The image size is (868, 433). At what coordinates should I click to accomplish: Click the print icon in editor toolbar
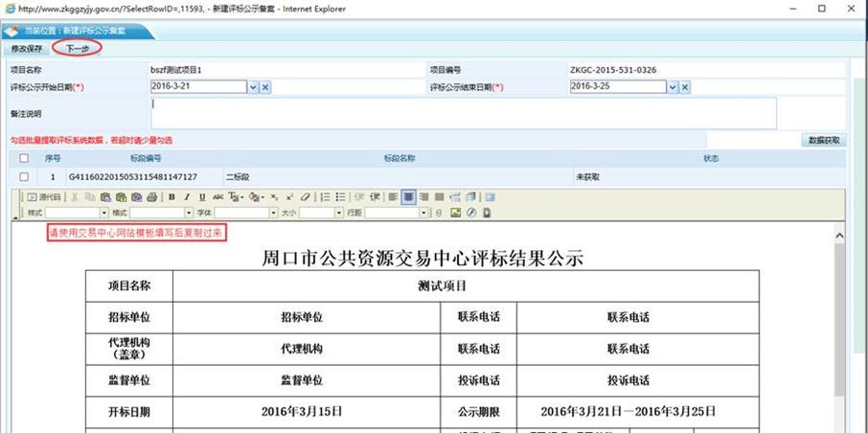pos(152,197)
